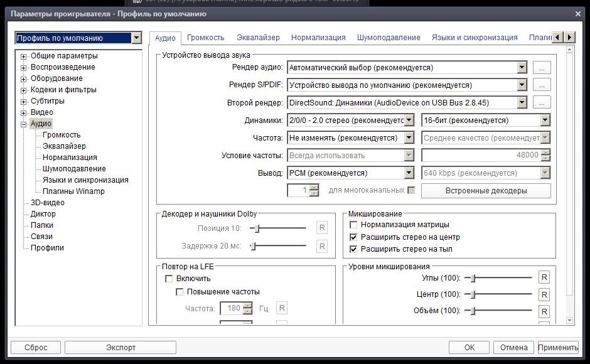The width and height of the screenshot is (590, 364).
Task: Switch to the Языки и синхронизация tab
Action: tap(475, 38)
